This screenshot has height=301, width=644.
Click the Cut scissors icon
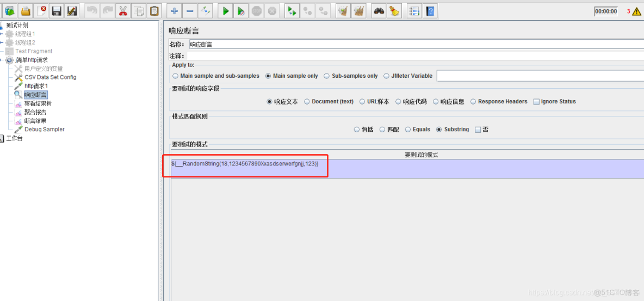(123, 11)
